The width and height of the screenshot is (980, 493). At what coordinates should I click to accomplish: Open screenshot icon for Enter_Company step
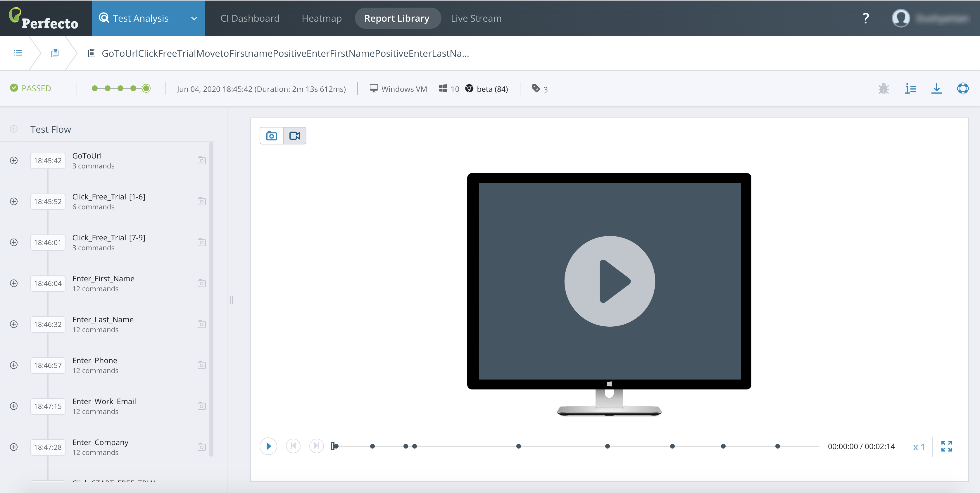point(202,447)
